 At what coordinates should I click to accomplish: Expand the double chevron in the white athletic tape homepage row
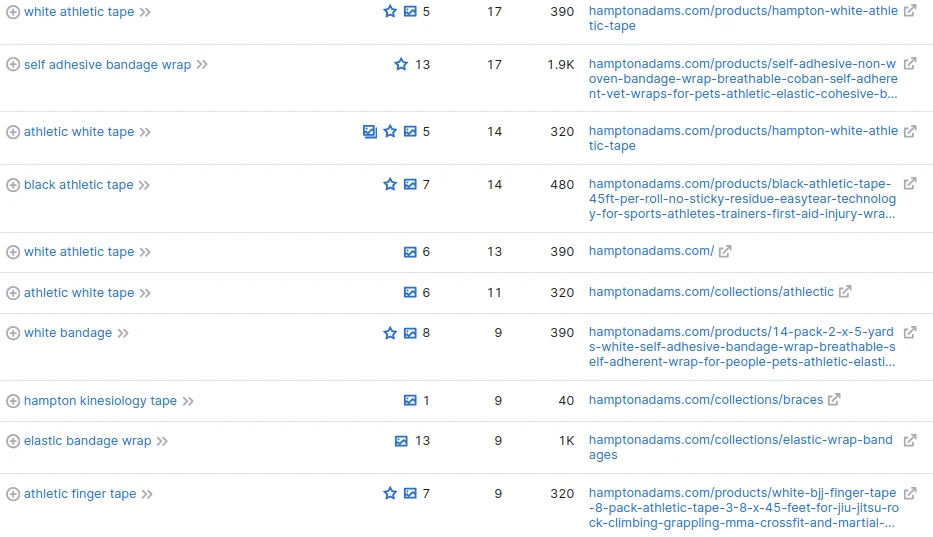click(x=145, y=252)
